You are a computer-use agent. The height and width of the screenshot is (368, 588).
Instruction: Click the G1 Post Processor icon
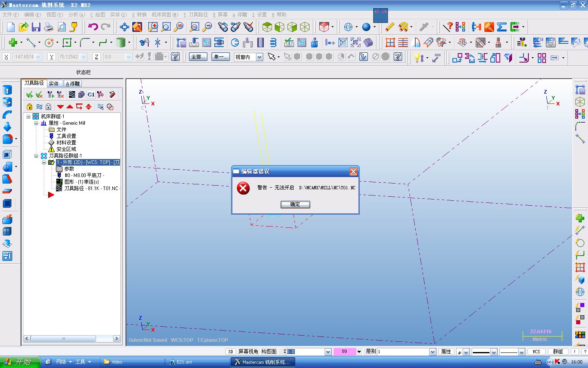click(91, 94)
